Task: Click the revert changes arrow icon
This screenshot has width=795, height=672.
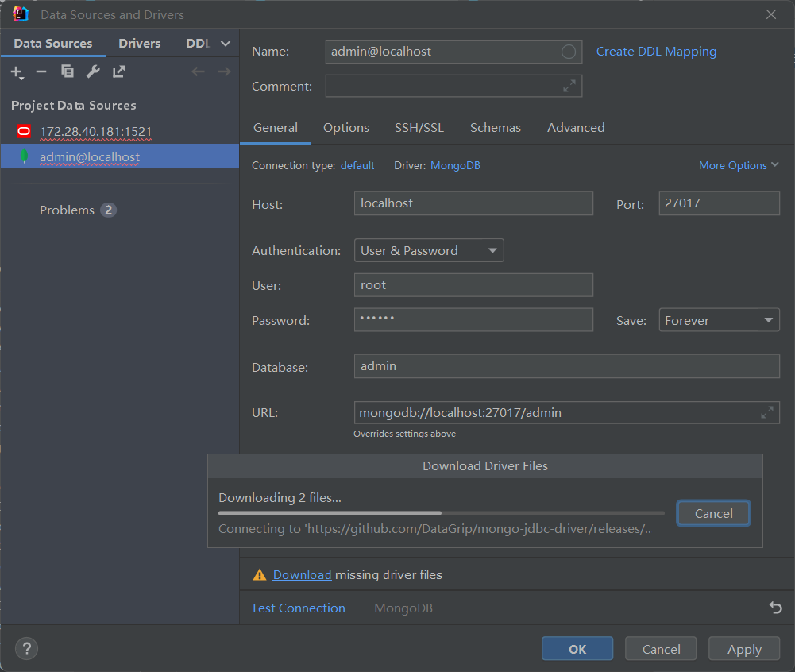Action: click(775, 608)
